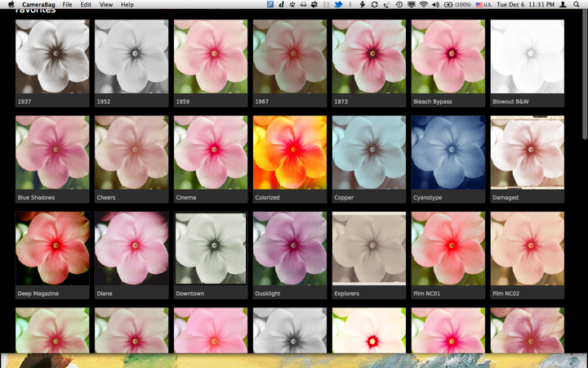This screenshot has height=368, width=588.
Task: Select the 1952 filter thumbnail
Action: coord(131,56)
